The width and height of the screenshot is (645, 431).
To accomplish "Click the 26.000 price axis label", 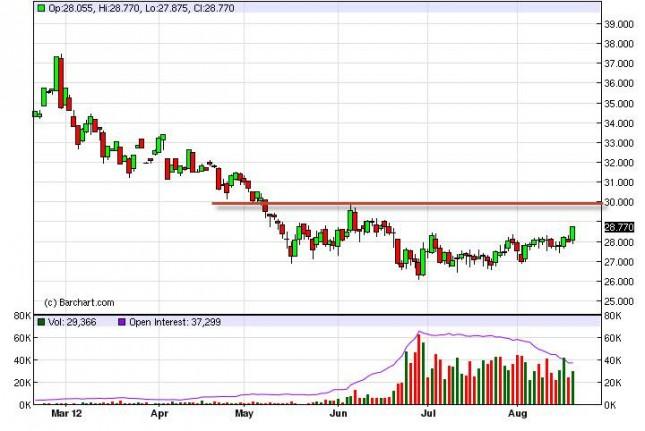I will [x=619, y=281].
